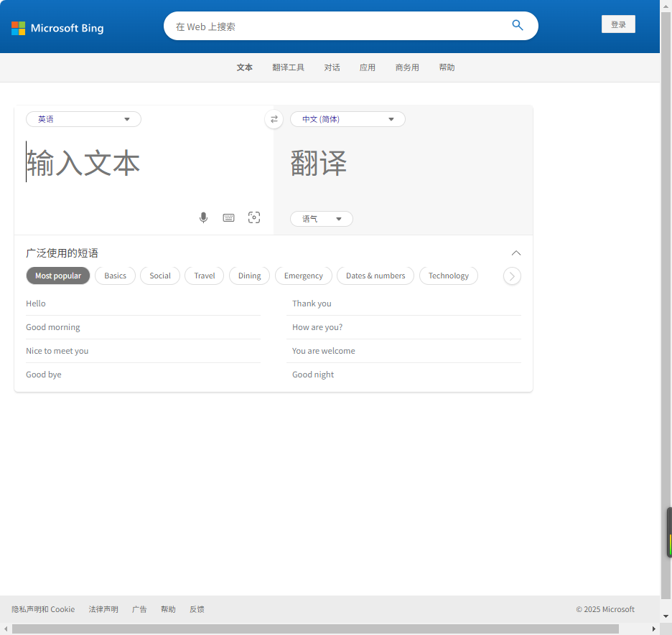Screen dimensions: 672x635
Task: Select the 帮助 tab in top navigation
Action: click(447, 67)
